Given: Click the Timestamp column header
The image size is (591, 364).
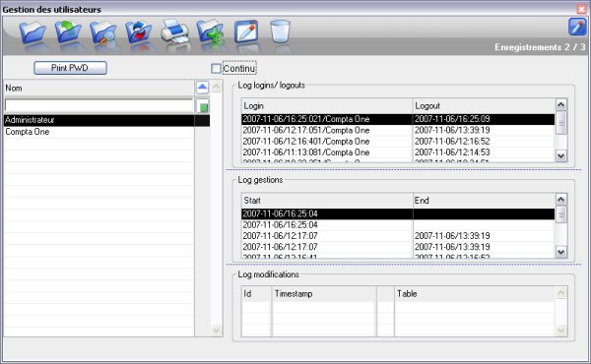Looking at the screenshot, I should point(324,293).
